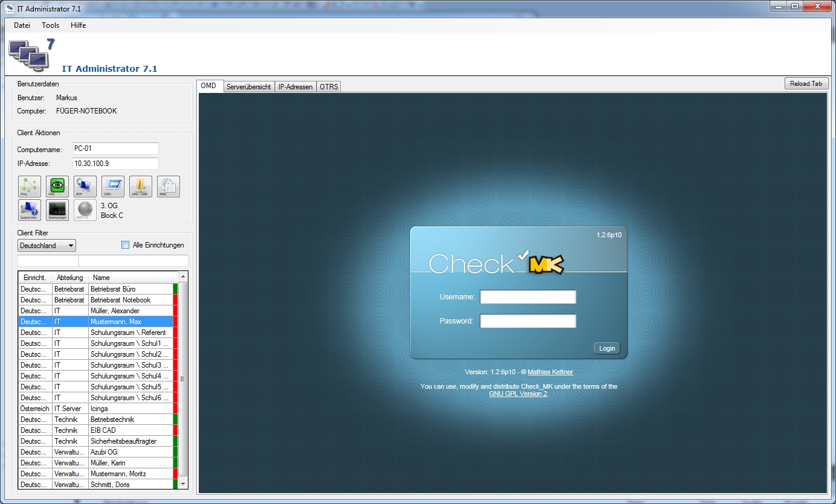Viewport: 836px width, 504px height.
Task: Select the Müller, Karin row
Action: 98,463
